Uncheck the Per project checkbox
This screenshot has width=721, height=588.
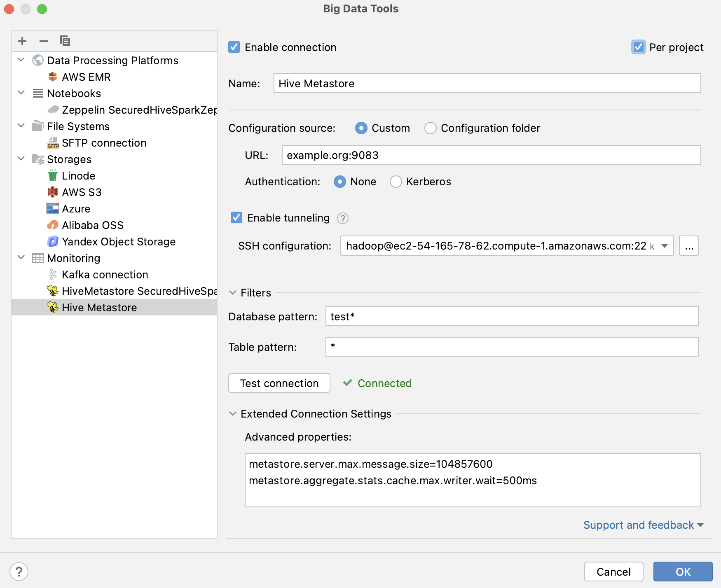638,47
